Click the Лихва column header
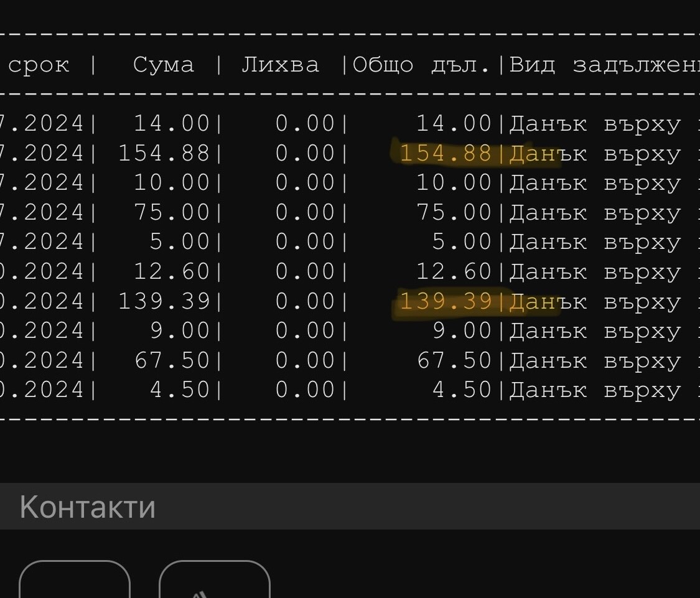This screenshot has width=700, height=598. point(281,65)
